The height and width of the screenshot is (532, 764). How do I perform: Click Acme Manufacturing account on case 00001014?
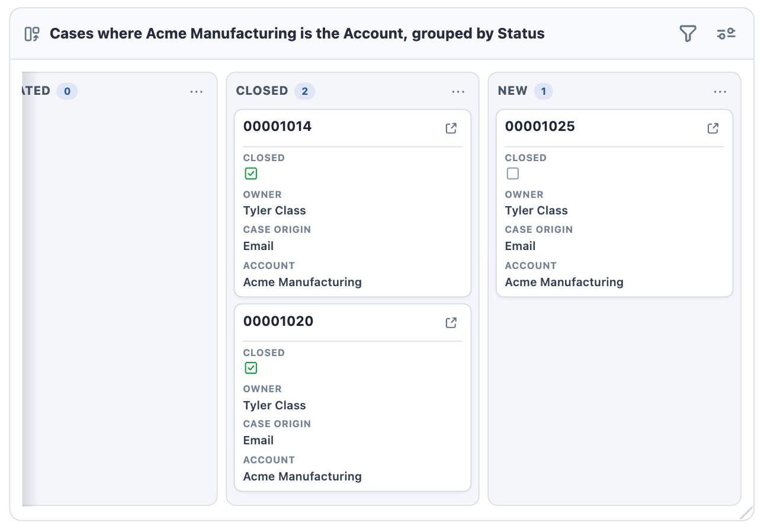click(303, 282)
